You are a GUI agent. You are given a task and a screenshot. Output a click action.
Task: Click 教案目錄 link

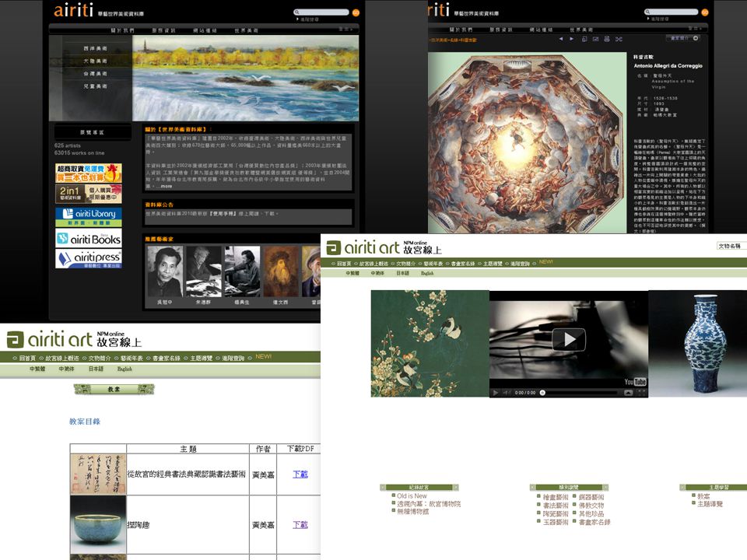coord(85,422)
